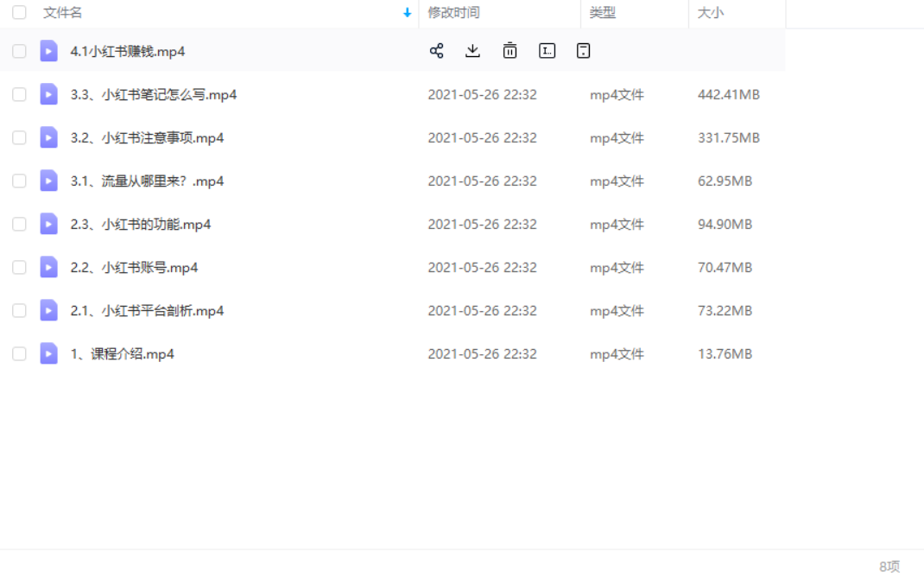The height and width of the screenshot is (578, 924).
Task: Open file 2.3、小红书的功能.mp4
Action: pos(140,224)
